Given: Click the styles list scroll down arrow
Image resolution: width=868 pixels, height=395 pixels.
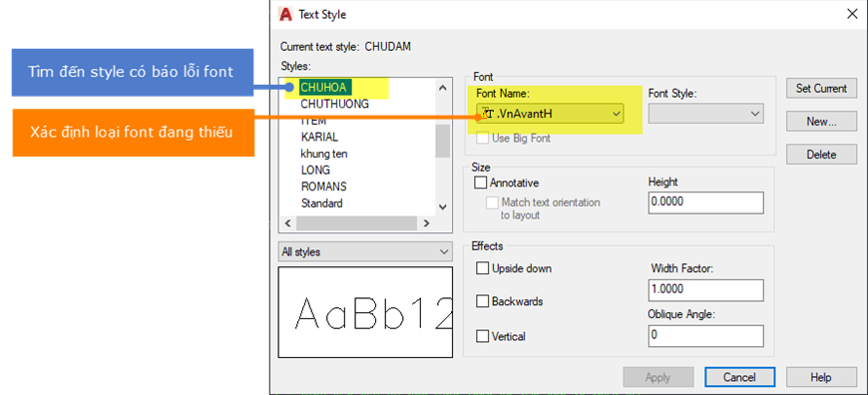Looking at the screenshot, I should pyautogui.click(x=442, y=206).
